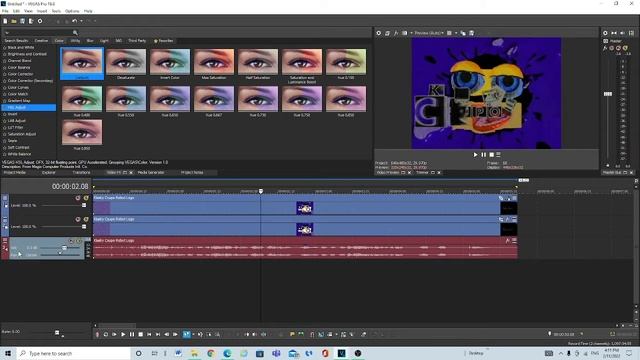Screen dimensions: 640x360
Task: Click Stop in the timeline transport bar
Action: 140,334
